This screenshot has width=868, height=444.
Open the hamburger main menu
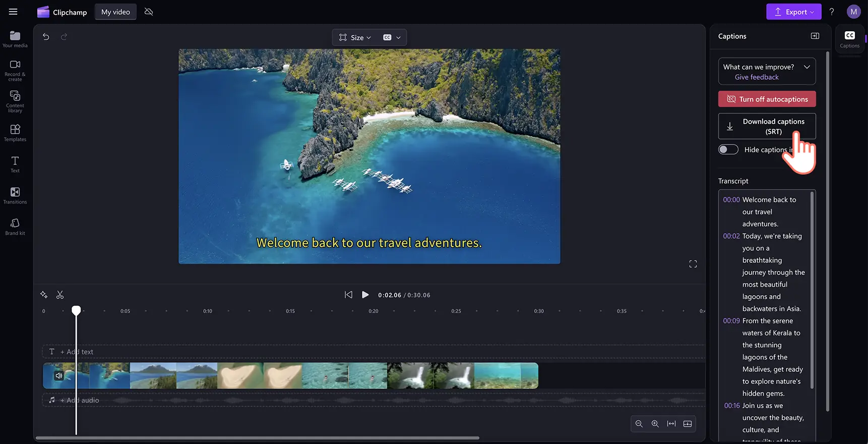point(13,12)
